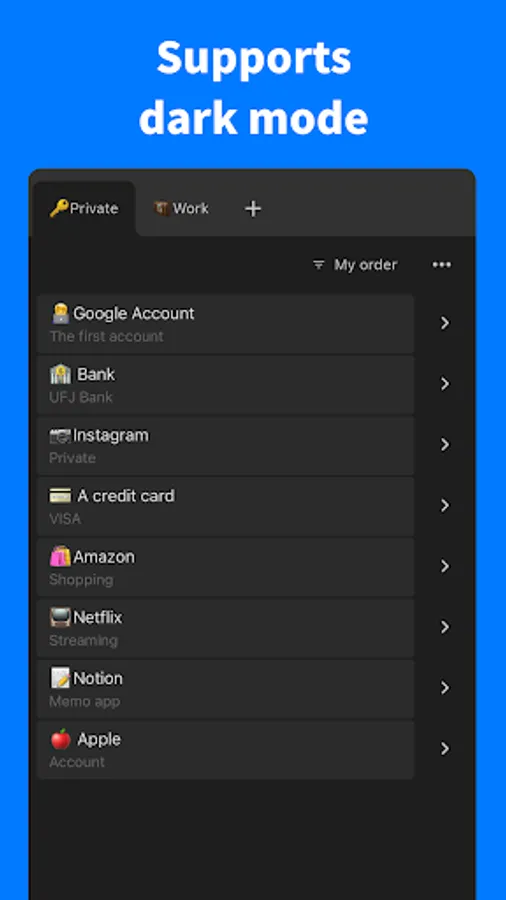This screenshot has width=506, height=900.
Task: Expand the Netflix entry chevron
Action: (x=445, y=627)
